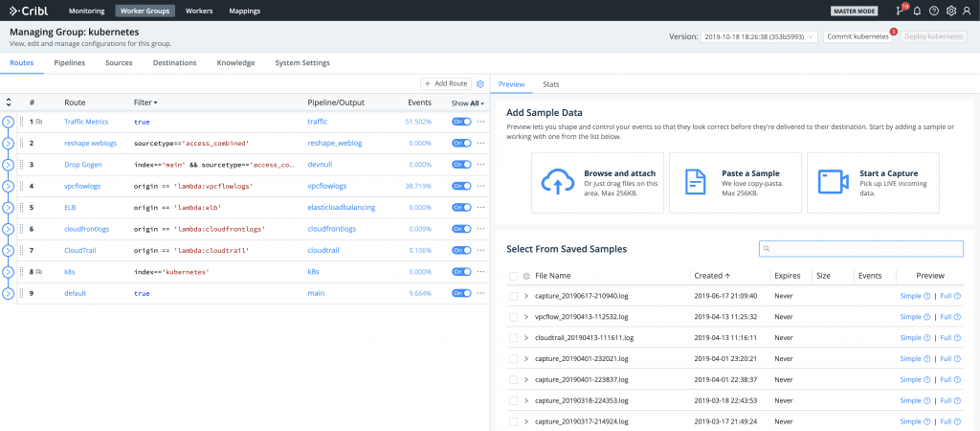This screenshot has height=431, width=980.
Task: Click the git branch icon with badge
Action: coord(900,11)
